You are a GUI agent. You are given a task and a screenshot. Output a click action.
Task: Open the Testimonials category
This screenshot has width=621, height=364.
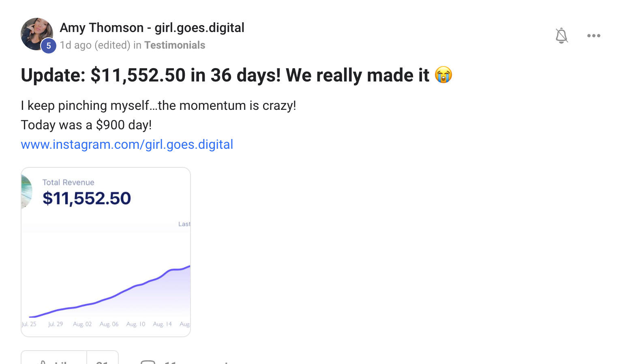(x=175, y=45)
